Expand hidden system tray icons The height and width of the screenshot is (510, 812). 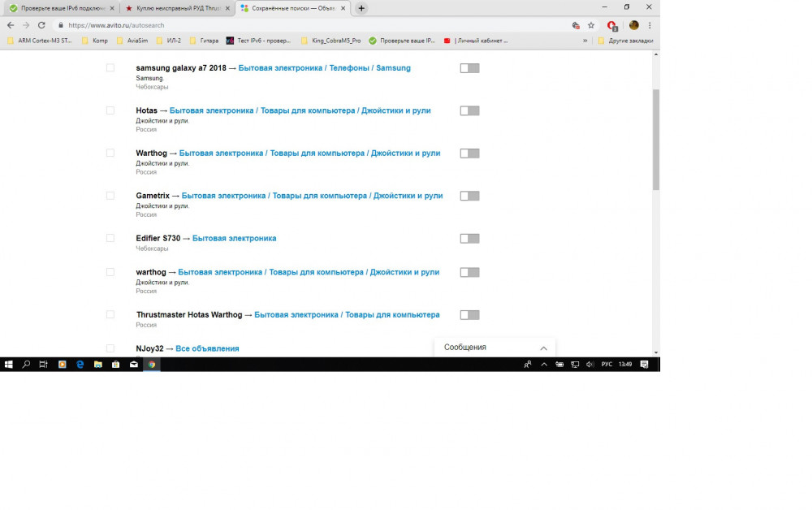click(x=544, y=365)
